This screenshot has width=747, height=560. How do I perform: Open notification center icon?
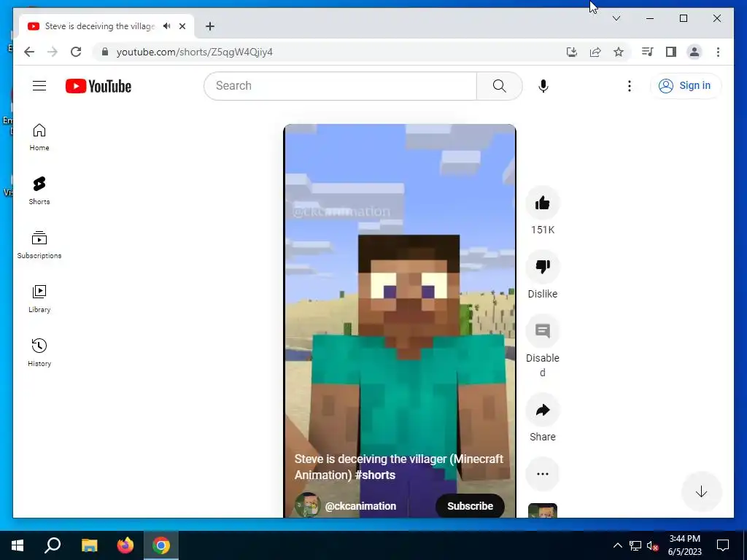[x=723, y=545]
